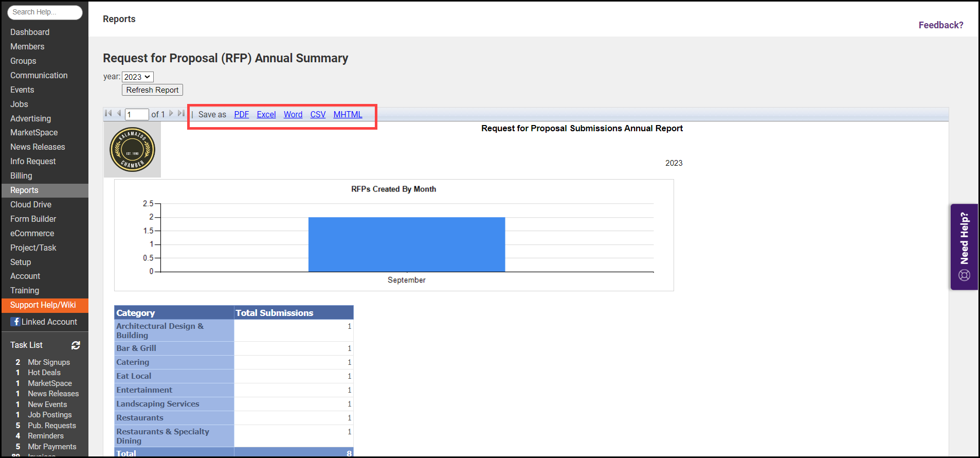
Task: Open Mbr Signups in Task List
Action: point(49,362)
